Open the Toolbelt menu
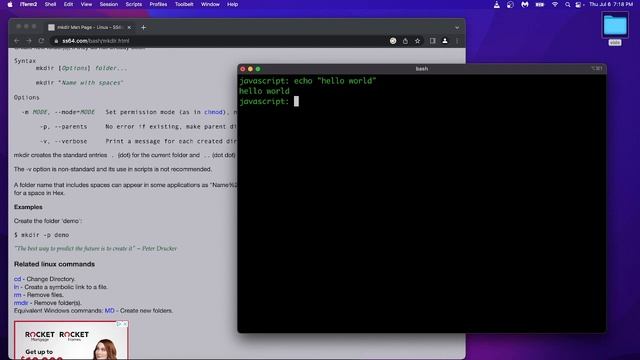Image resolution: width=640 pixels, height=360 pixels. (184, 4)
